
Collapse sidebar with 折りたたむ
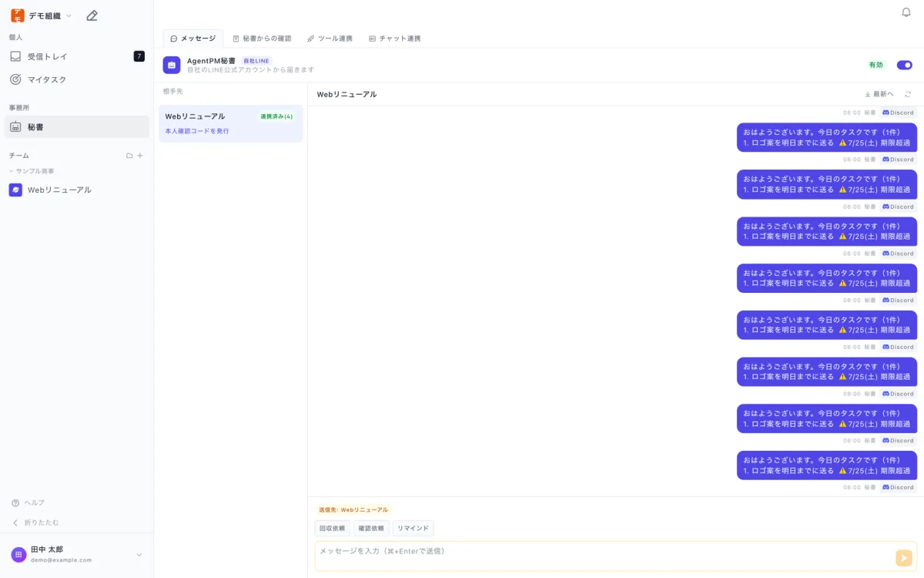[x=35, y=523]
